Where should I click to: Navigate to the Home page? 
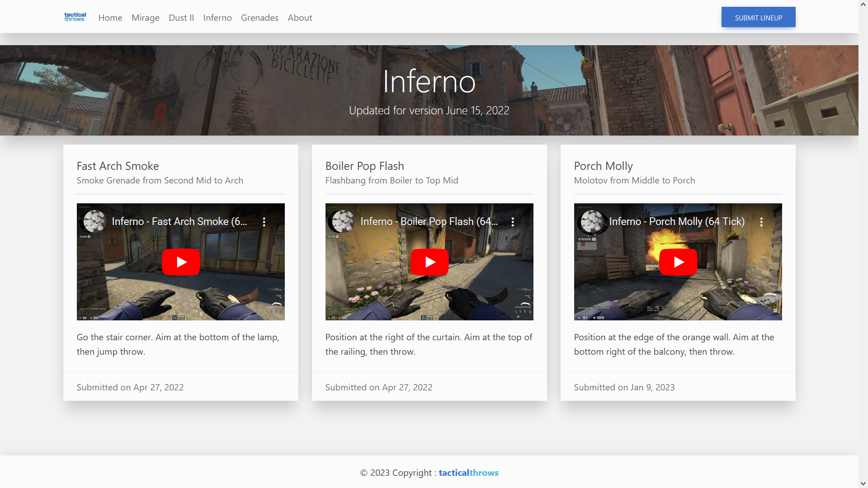110,18
